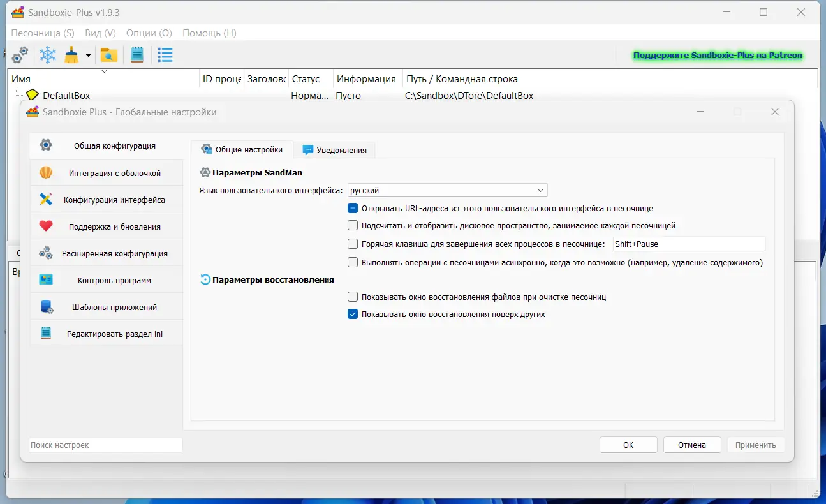The height and width of the screenshot is (504, 826).
Task: Click the database icon beside Шаблоны приложений
Action: 46,306
